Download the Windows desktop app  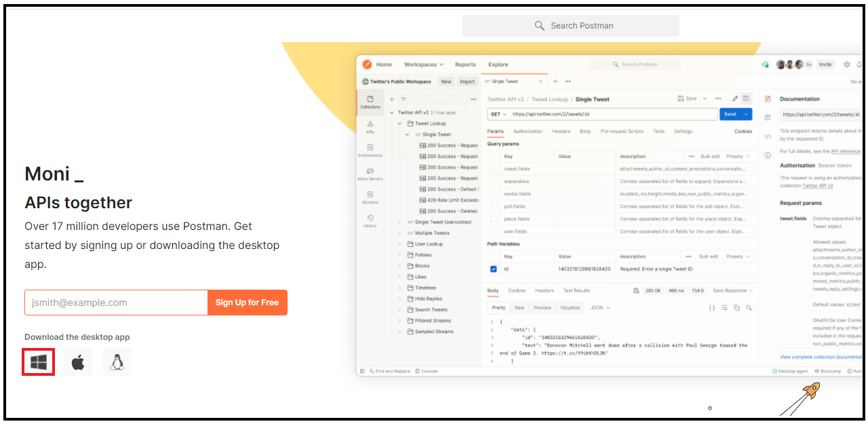[38, 362]
